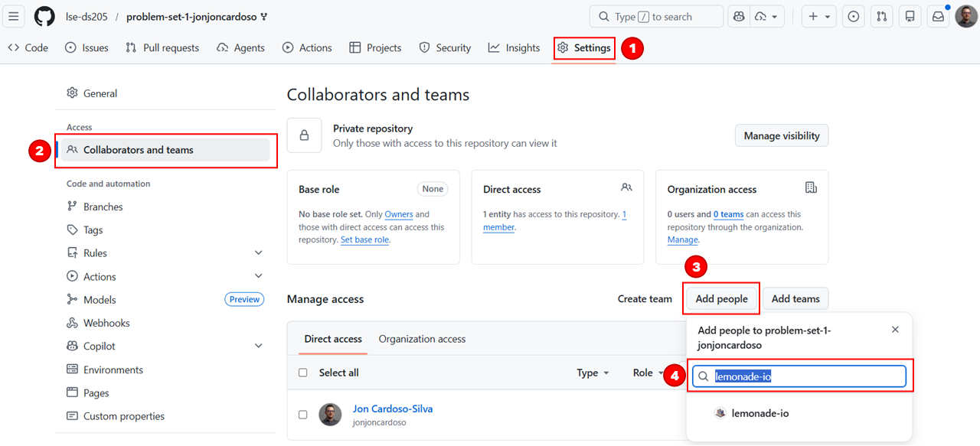Viewport: 980px width, 446px height.
Task: Open the notifications inbox icon
Action: (937, 17)
